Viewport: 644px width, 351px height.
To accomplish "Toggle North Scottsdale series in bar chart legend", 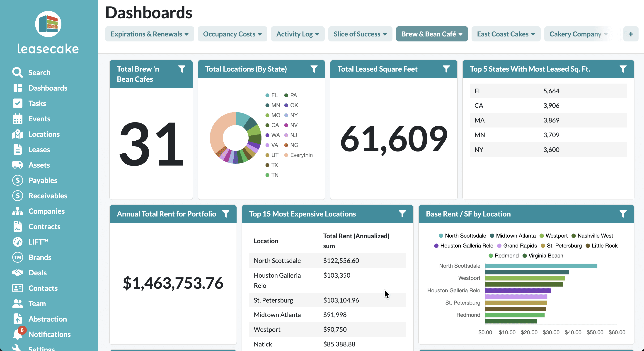I will (462, 236).
